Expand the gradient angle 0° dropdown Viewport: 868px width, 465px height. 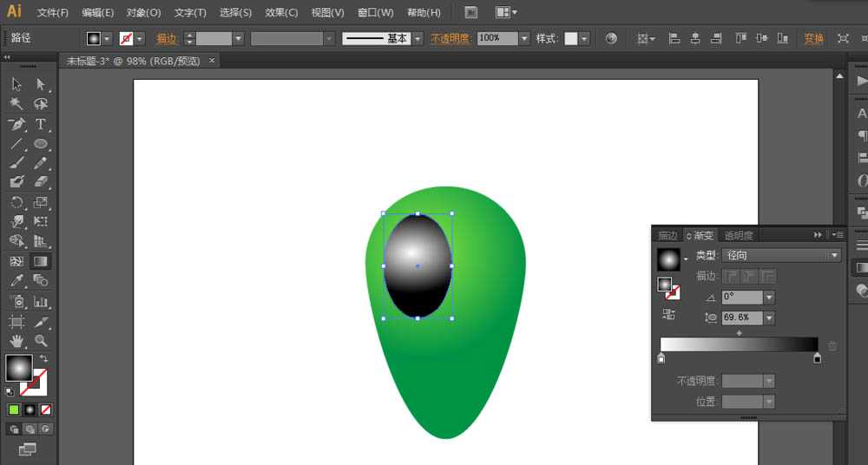coord(769,298)
